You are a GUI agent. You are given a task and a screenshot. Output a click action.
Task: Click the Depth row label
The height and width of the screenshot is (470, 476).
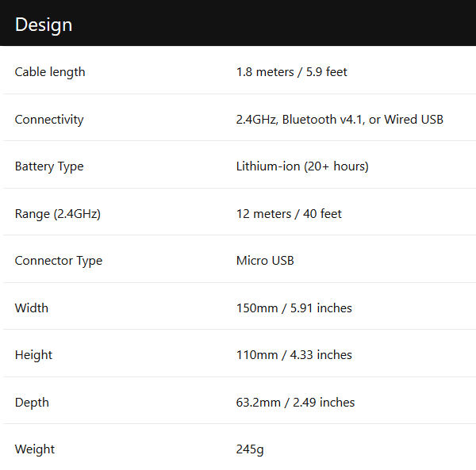pos(32,403)
